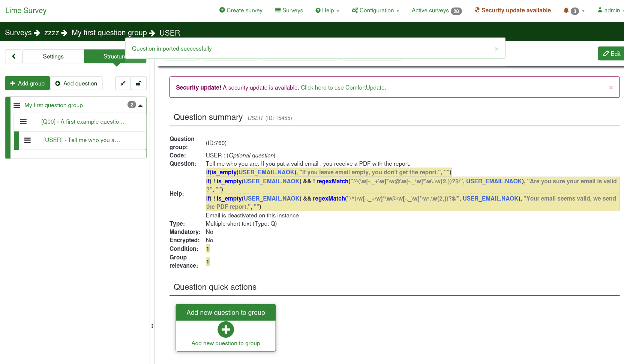
Task: Open the Surveys menu item
Action: point(289,10)
